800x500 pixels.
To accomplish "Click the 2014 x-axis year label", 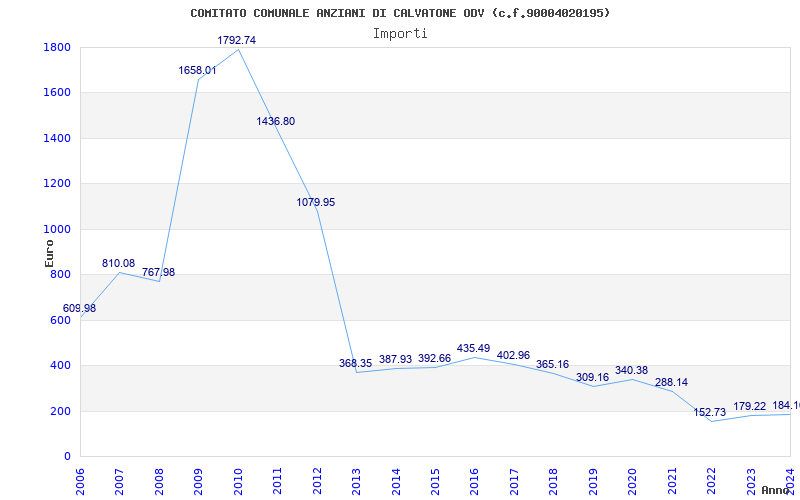I will (x=395, y=481).
